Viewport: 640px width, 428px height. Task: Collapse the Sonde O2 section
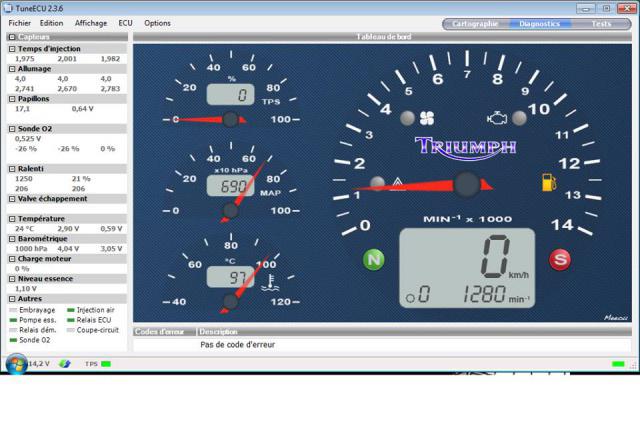click(12, 129)
